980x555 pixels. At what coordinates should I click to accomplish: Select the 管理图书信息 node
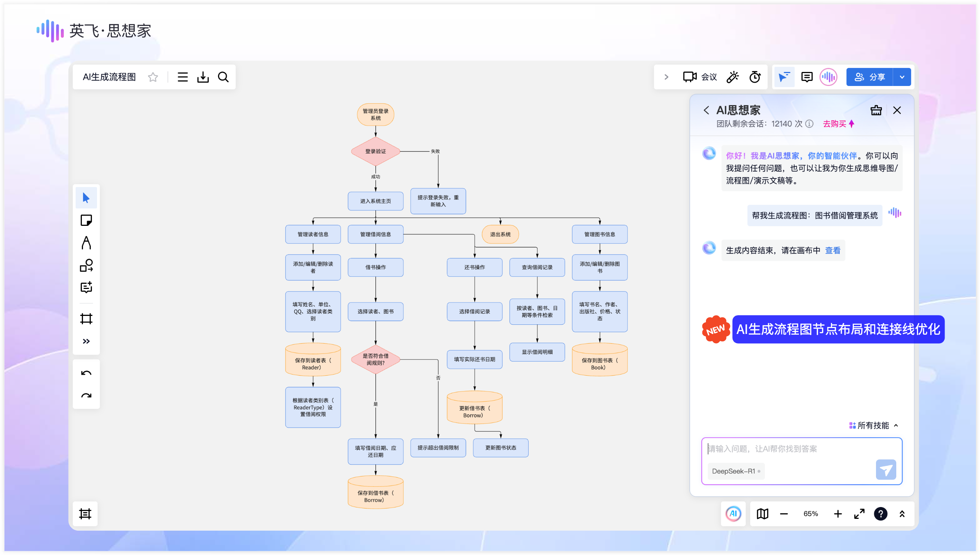(599, 234)
